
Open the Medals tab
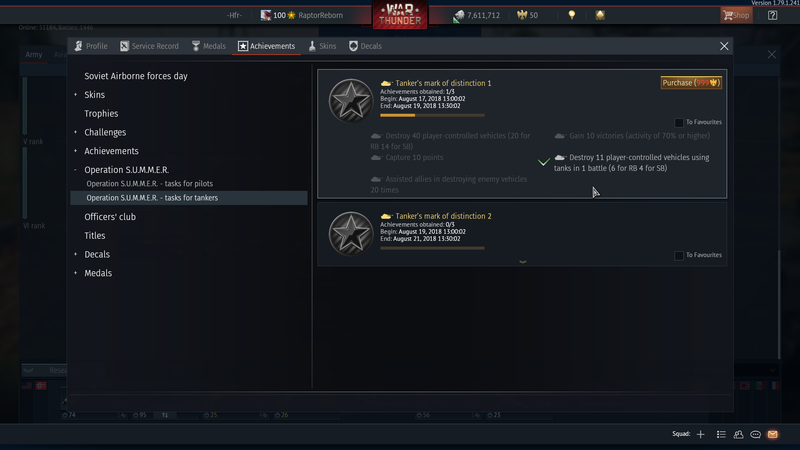[209, 46]
